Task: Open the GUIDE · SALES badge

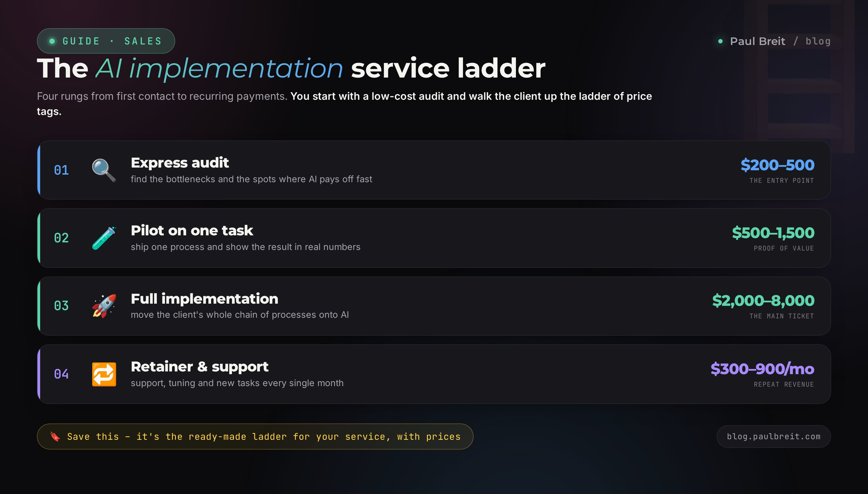Action: 106,41
